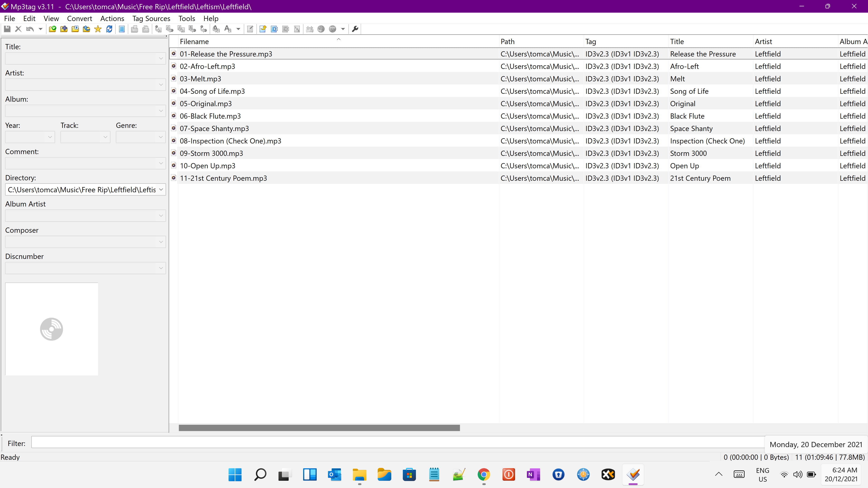Click the Add directory folder-plus icon
Image resolution: width=868 pixels, height=488 pixels.
64,29
